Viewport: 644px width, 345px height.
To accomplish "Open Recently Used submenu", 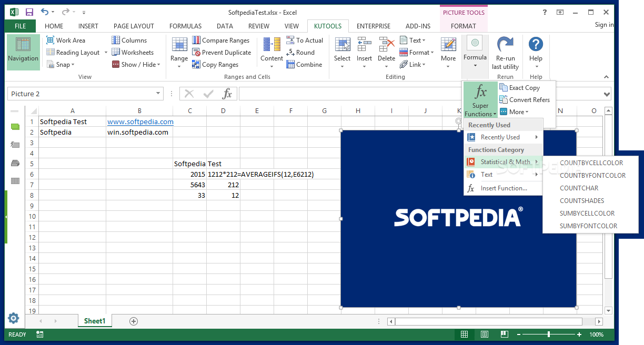I will tap(503, 137).
